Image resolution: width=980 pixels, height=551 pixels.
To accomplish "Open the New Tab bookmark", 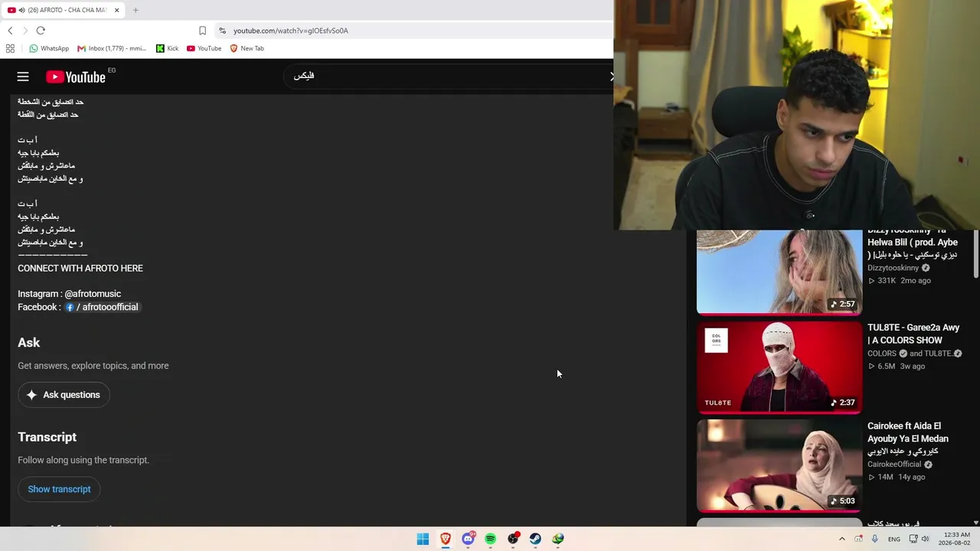I will (247, 48).
